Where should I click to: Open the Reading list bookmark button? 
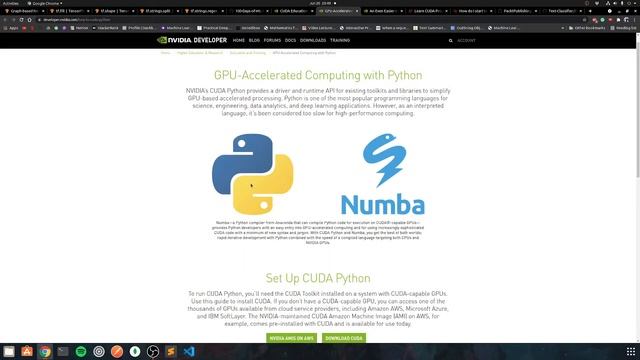click(x=624, y=28)
